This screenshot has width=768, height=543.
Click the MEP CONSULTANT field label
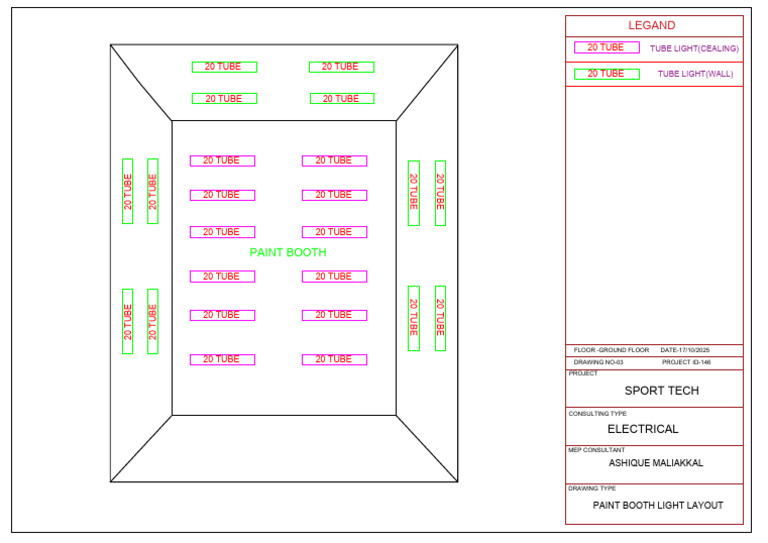tap(596, 450)
